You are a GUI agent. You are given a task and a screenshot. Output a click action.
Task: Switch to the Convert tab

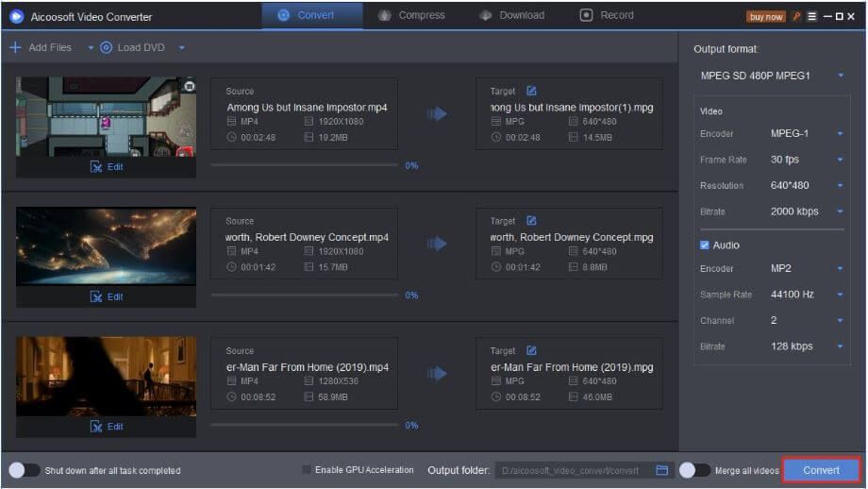pos(312,15)
